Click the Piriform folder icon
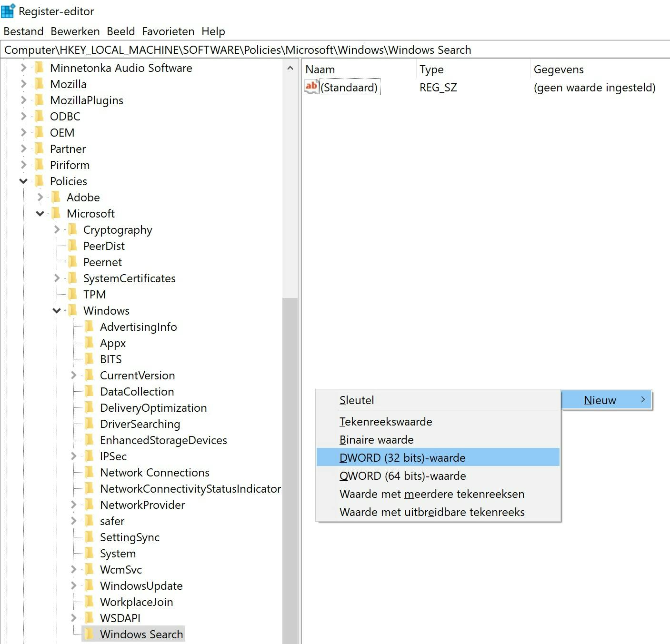This screenshot has width=670, height=644. 40,165
